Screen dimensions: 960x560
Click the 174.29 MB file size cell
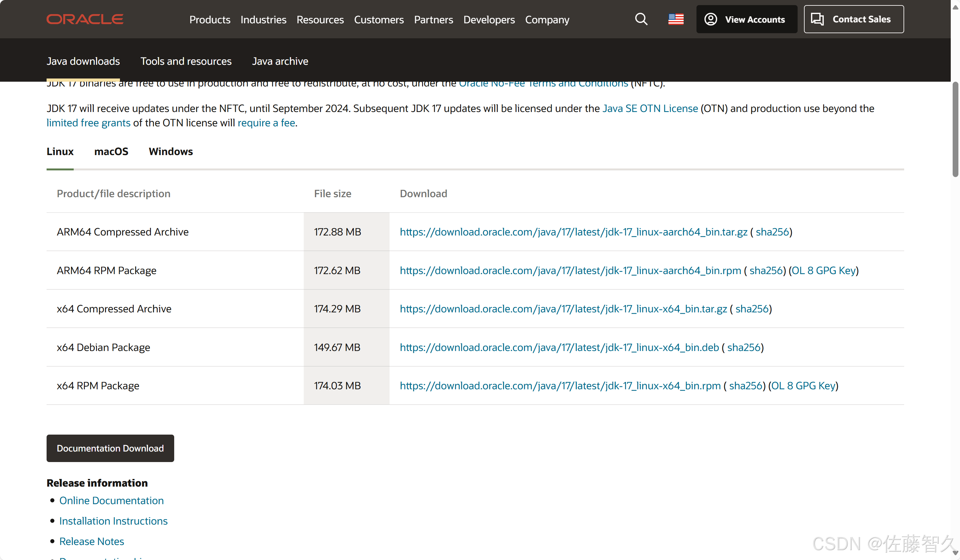(x=346, y=309)
